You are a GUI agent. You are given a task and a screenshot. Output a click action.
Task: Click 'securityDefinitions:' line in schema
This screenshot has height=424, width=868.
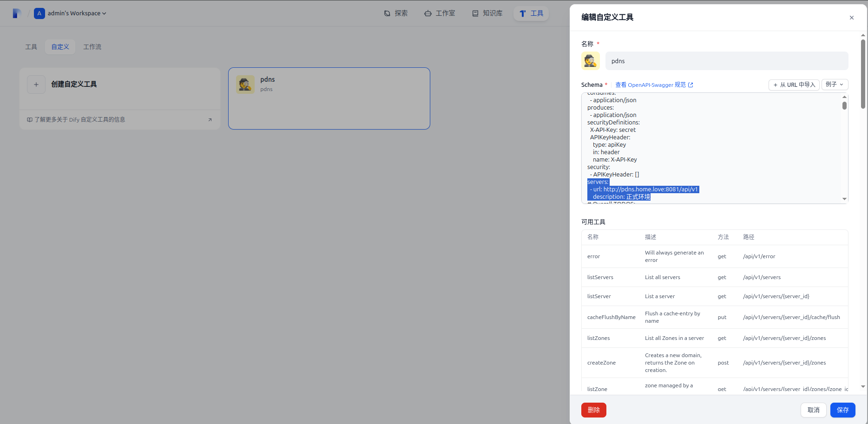613,122
